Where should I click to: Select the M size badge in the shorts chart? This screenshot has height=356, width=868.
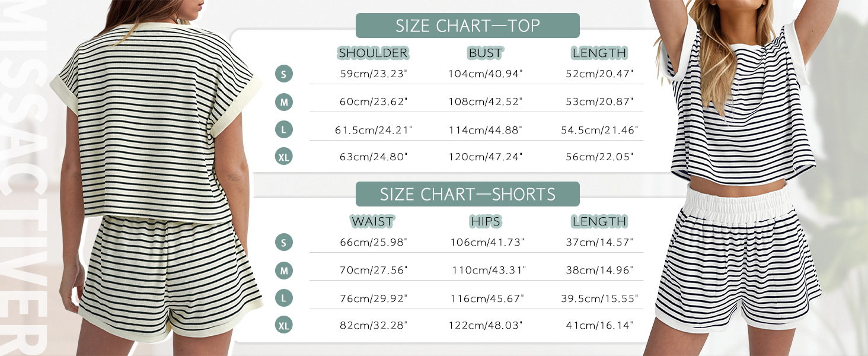(x=285, y=271)
